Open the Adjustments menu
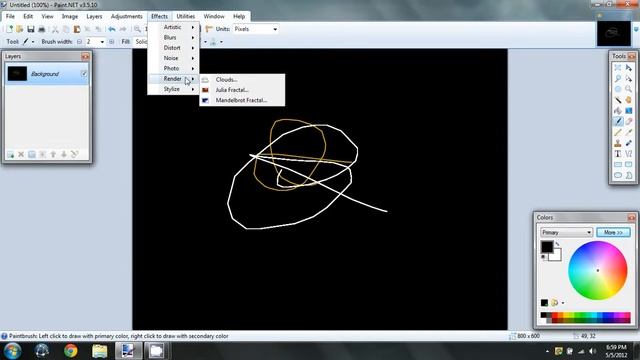Screen dimensions: 640x360 pyautogui.click(x=127, y=16)
